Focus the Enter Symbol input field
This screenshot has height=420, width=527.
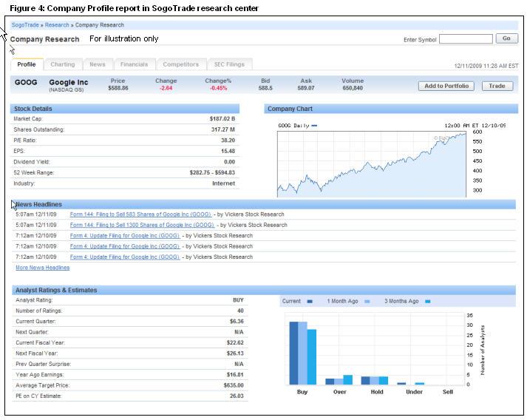(466, 39)
